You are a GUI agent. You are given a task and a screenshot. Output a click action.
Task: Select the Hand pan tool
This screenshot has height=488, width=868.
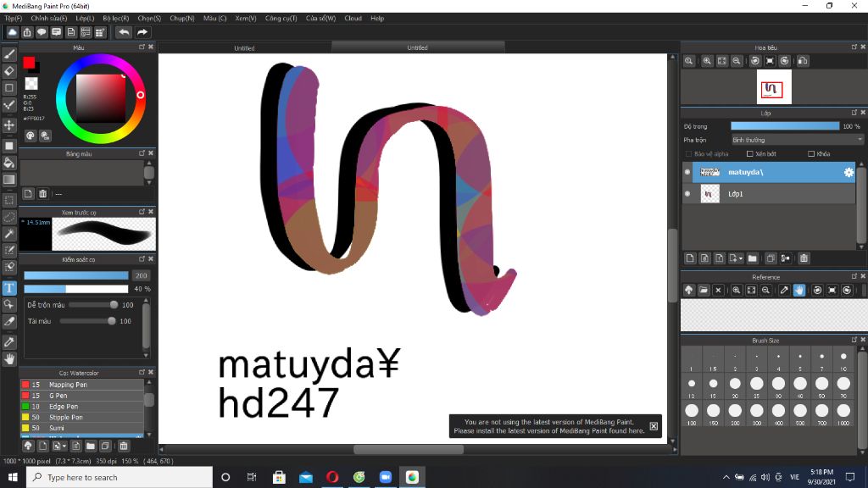tap(9, 359)
